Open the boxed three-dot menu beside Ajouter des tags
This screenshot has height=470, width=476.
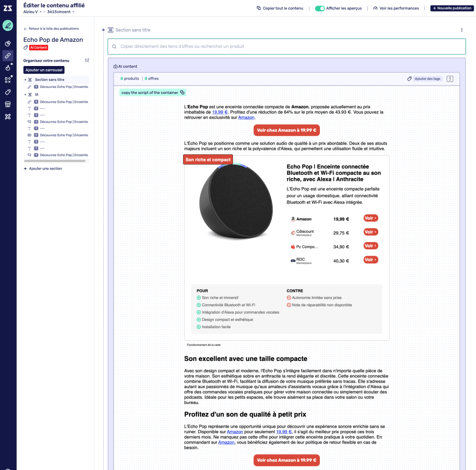(450, 79)
